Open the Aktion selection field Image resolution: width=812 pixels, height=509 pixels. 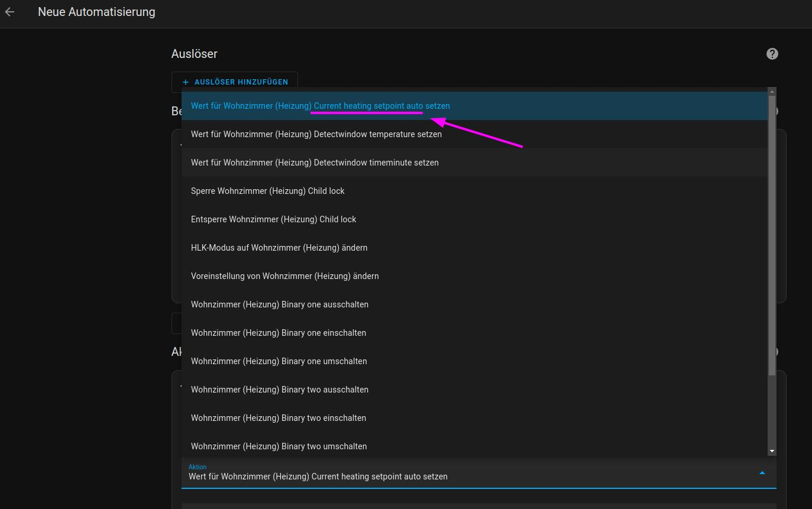click(x=414, y=476)
